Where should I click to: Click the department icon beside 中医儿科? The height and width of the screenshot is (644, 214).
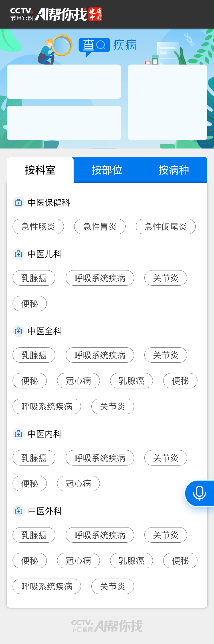click(x=19, y=254)
